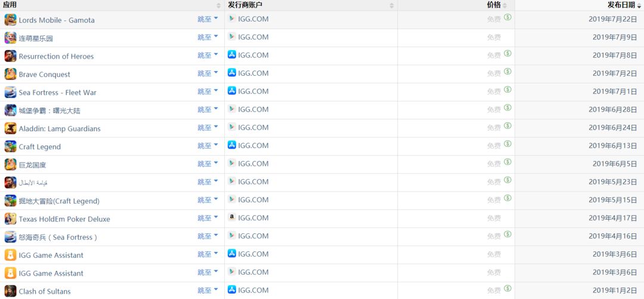Click the in-app purchase icon in the Clash of Sultans row
Viewport: 644px width, 299px height.
point(507,289)
